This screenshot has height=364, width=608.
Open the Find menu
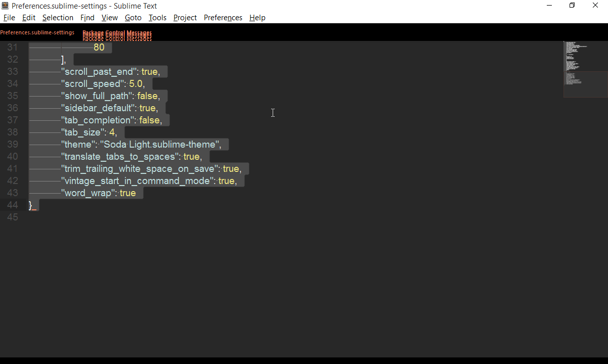(88, 18)
